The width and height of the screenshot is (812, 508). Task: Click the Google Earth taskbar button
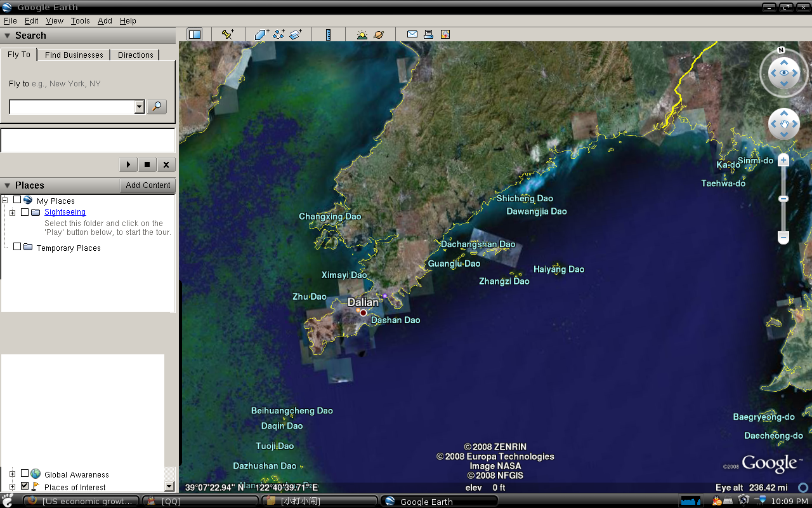pyautogui.click(x=439, y=501)
